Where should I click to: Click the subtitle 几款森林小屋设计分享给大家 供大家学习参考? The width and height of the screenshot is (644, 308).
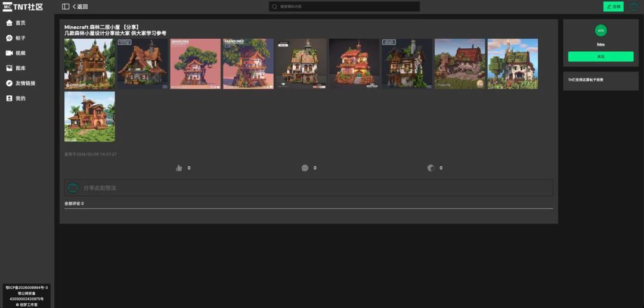116,33
